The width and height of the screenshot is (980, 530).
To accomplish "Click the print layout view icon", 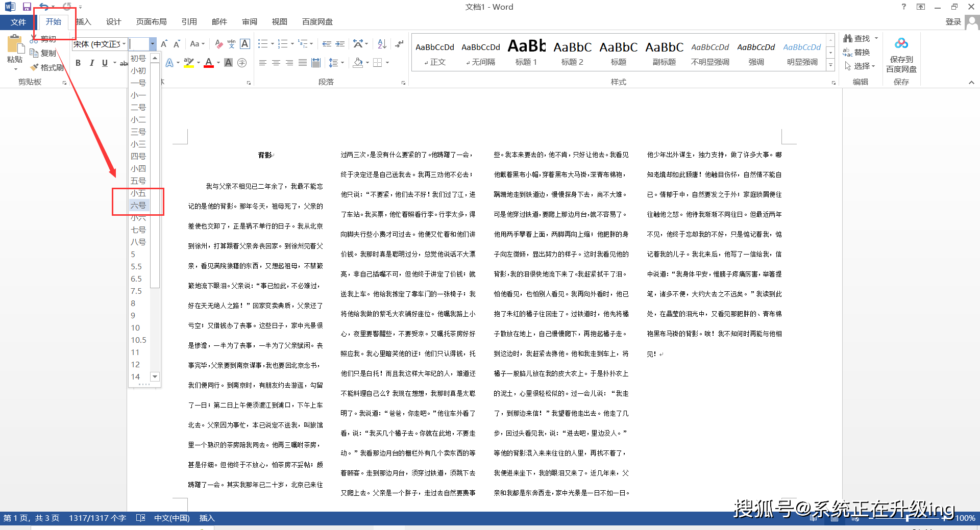I will 835,518.
